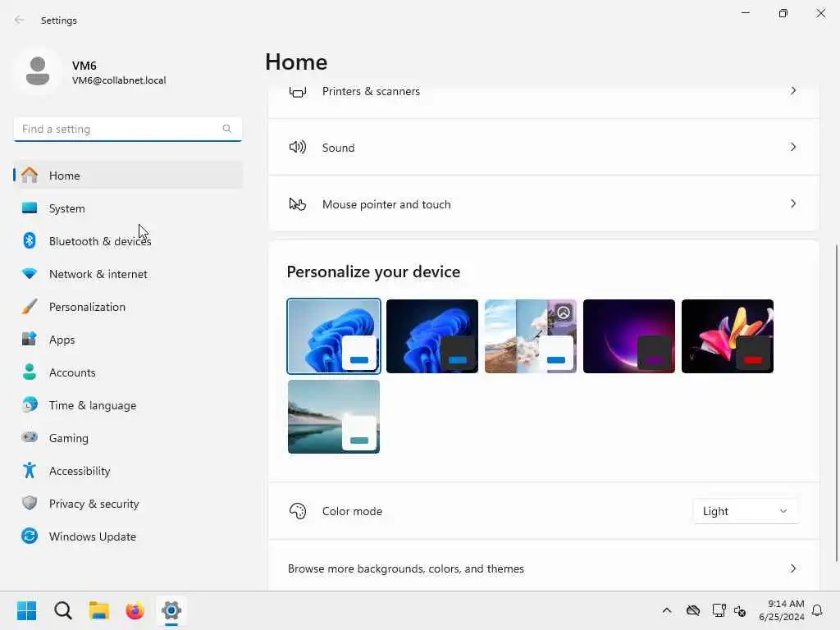The height and width of the screenshot is (630, 840).
Task: Click the cloud sync-off tray icon
Action: click(693, 610)
